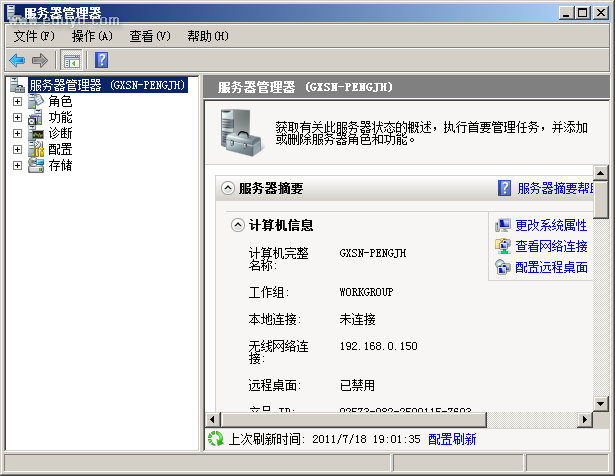Click the 查看网络连接 link

551,246
